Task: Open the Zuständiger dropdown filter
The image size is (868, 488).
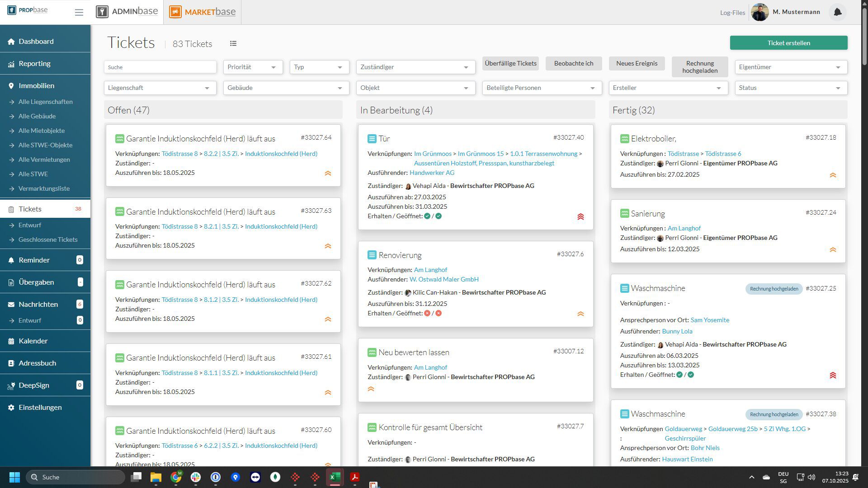Action: pos(415,67)
